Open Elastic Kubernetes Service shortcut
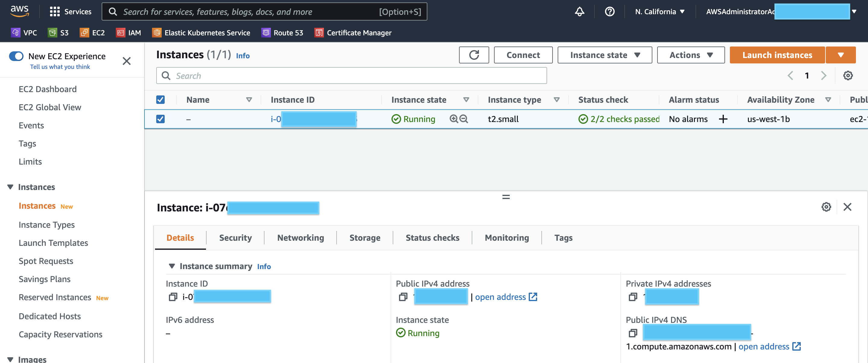The width and height of the screenshot is (868, 363). click(x=201, y=33)
